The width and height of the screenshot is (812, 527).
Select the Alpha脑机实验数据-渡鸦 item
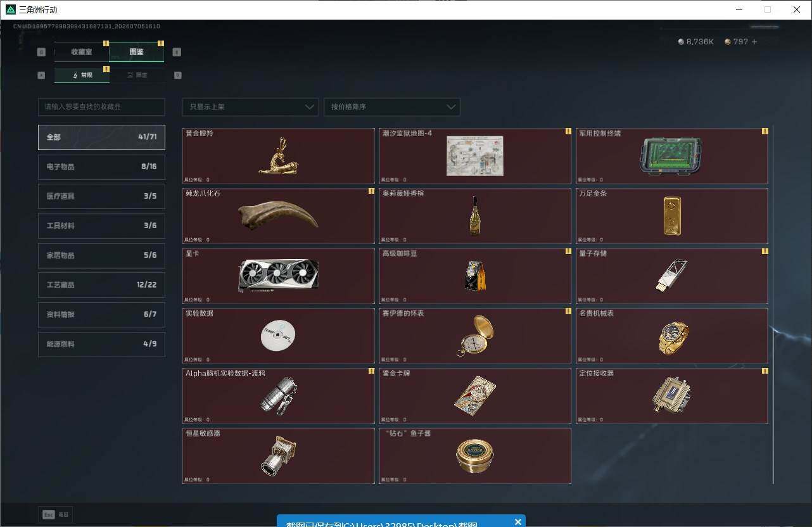pos(279,396)
